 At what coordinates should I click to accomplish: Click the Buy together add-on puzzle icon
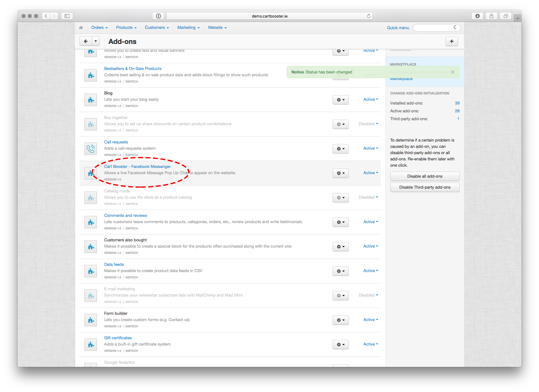tap(91, 124)
